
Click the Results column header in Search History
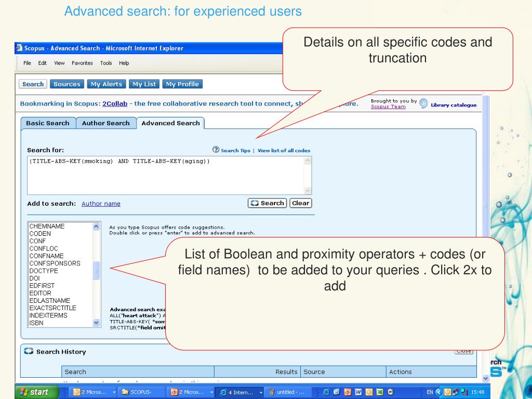coord(258,372)
